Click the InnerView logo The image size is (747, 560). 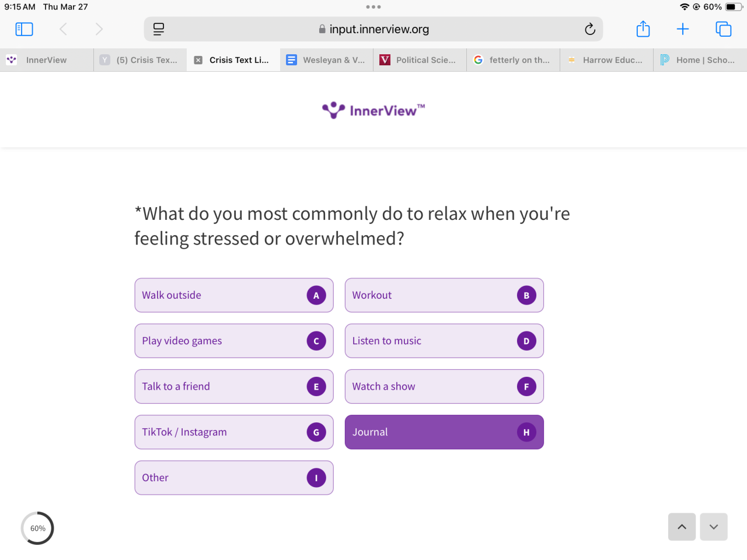pos(373,110)
